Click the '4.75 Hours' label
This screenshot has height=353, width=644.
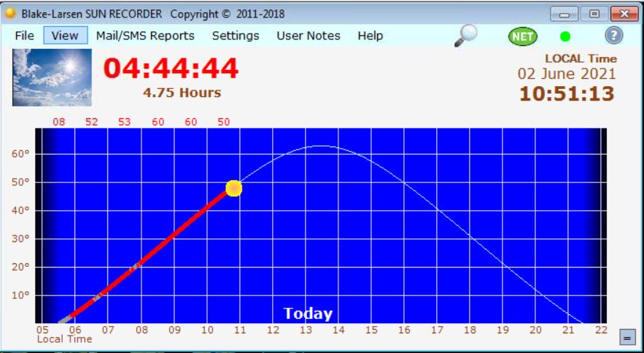tap(182, 93)
